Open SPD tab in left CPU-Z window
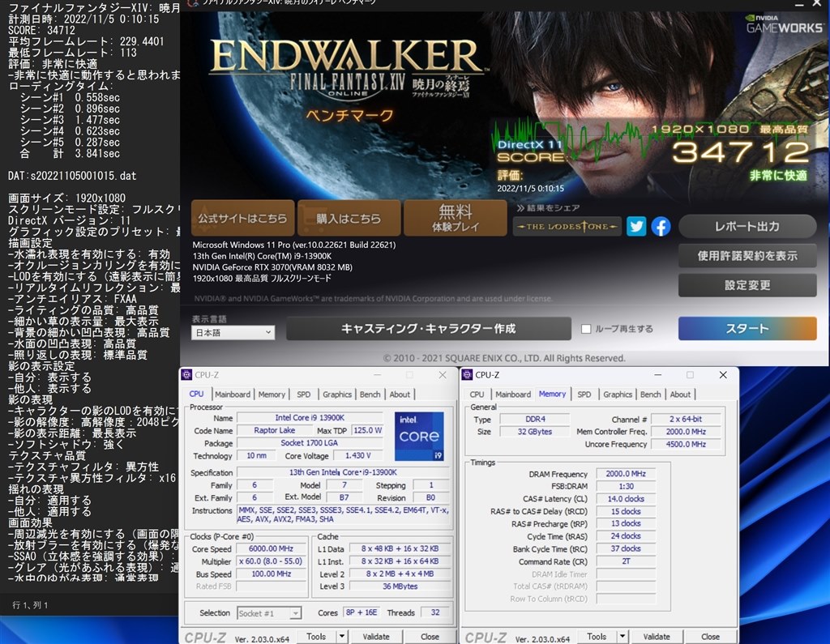The image size is (830, 644). click(x=304, y=395)
